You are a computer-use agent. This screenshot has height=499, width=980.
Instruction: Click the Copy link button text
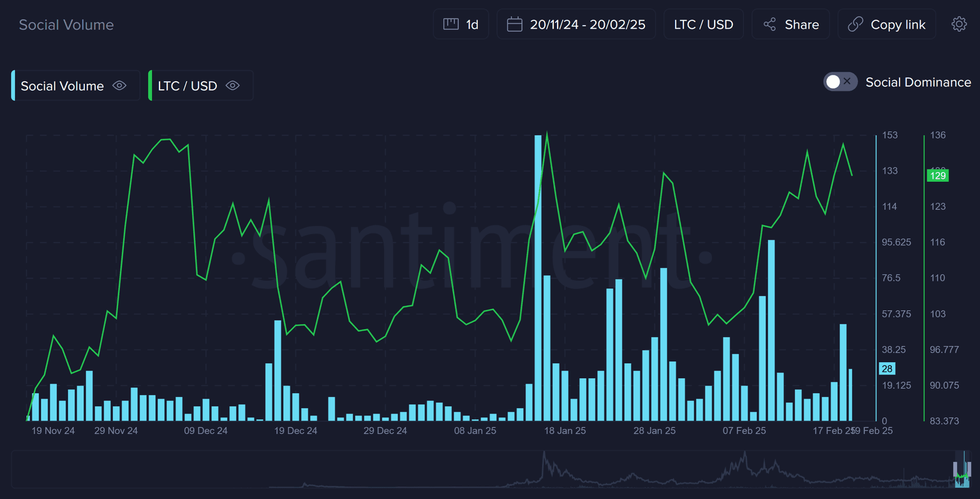tap(898, 24)
